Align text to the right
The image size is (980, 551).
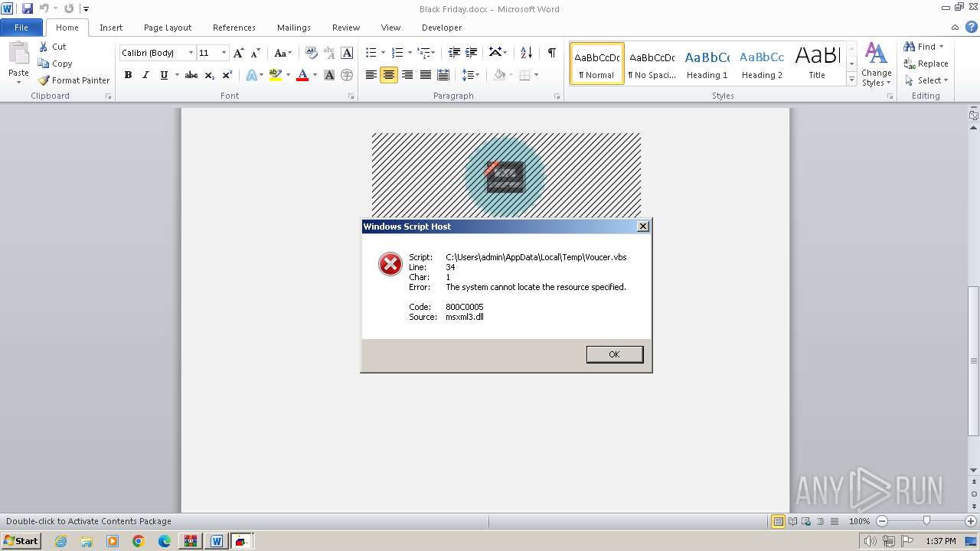click(407, 75)
